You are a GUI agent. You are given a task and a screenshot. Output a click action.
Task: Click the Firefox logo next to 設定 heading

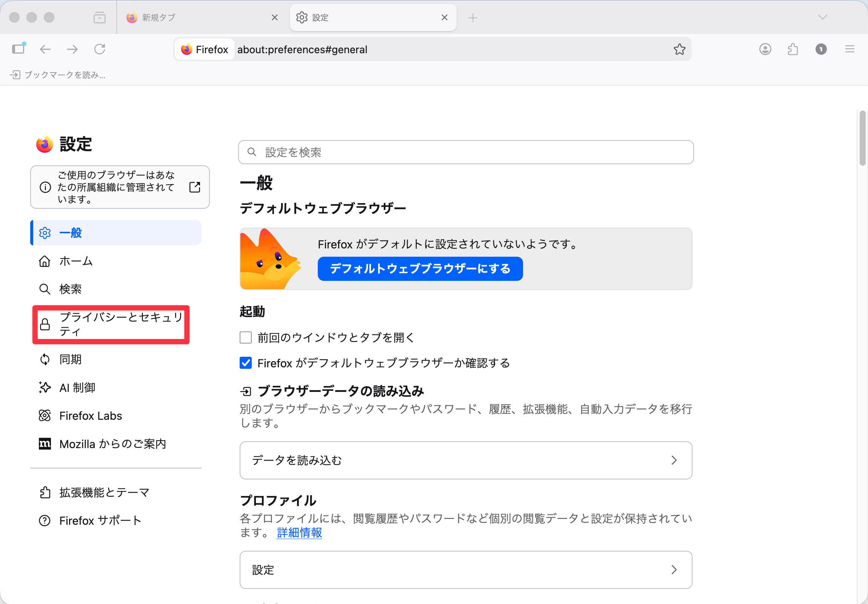click(x=45, y=144)
